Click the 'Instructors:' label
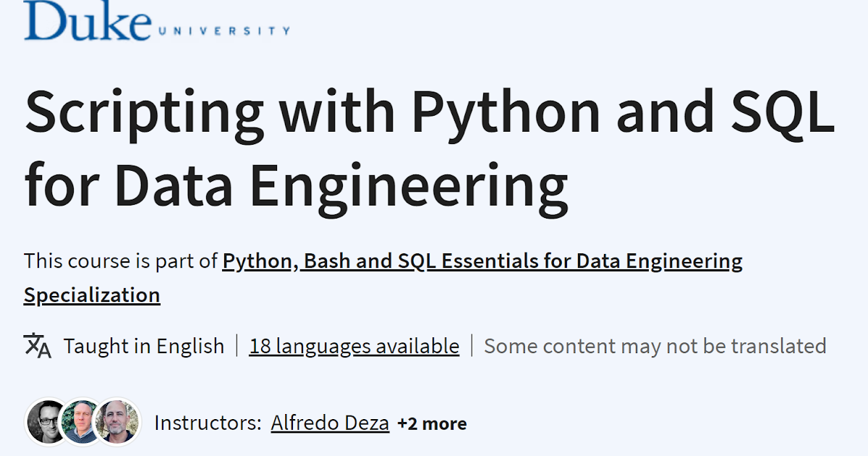This screenshot has width=868, height=456. point(208,423)
